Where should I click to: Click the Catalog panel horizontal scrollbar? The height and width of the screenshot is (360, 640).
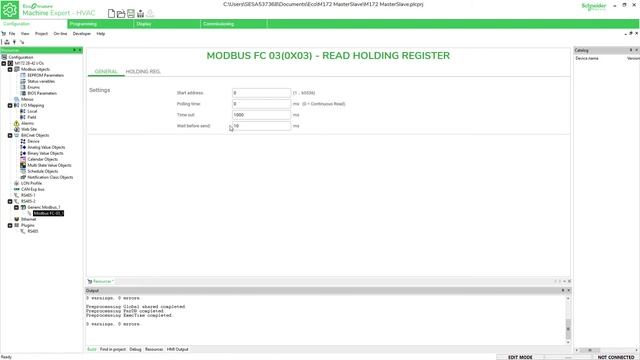click(606, 350)
